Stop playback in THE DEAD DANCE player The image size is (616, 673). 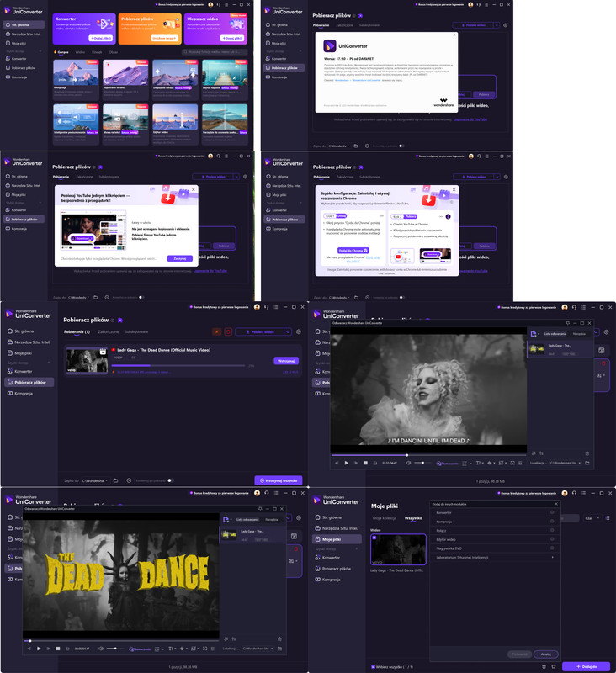[57, 649]
